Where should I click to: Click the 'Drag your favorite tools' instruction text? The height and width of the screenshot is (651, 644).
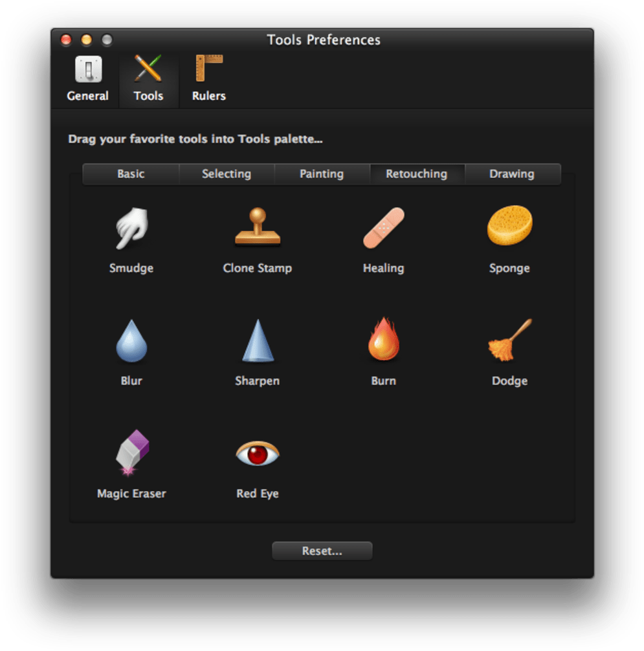point(195,139)
